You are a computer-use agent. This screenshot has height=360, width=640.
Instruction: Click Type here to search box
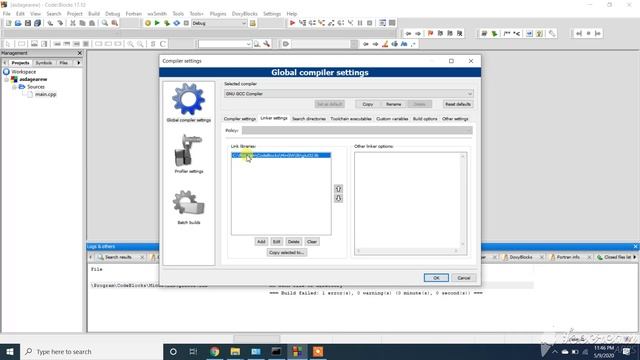pos(92,351)
